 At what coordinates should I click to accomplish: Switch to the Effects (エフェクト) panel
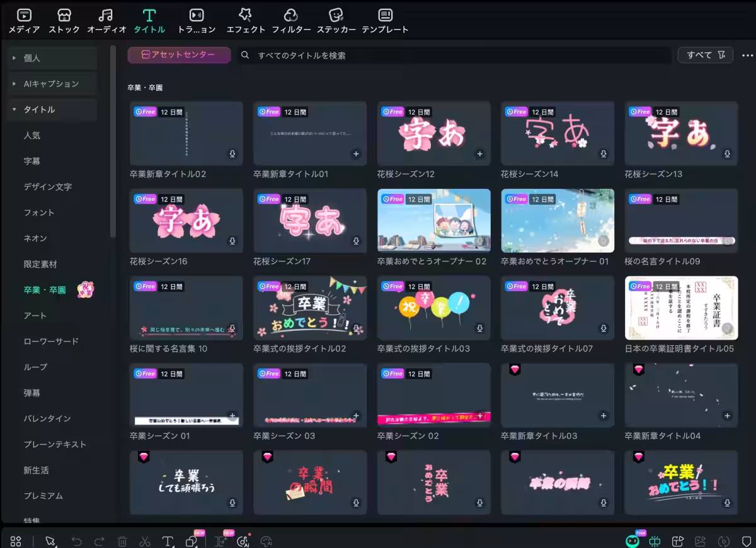click(246, 20)
